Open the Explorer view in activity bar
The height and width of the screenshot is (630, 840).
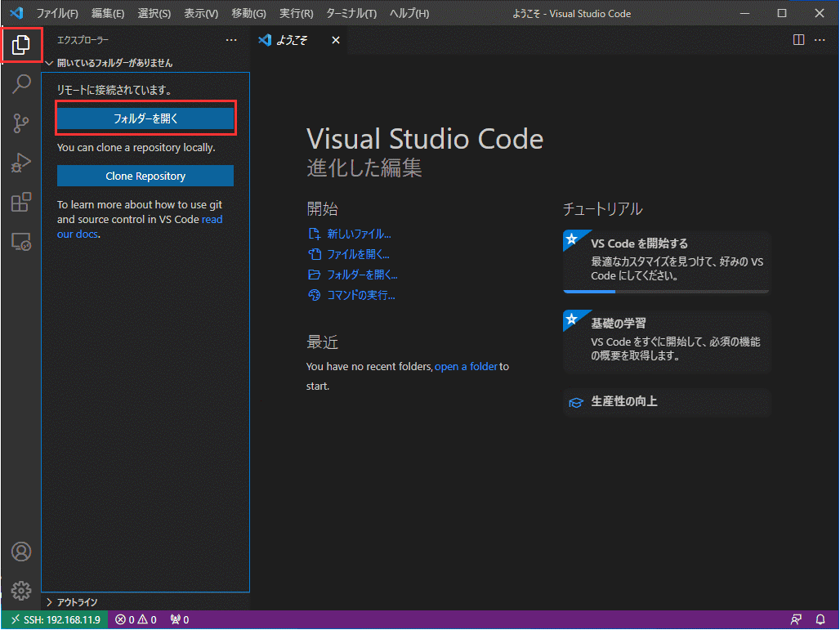[21, 44]
